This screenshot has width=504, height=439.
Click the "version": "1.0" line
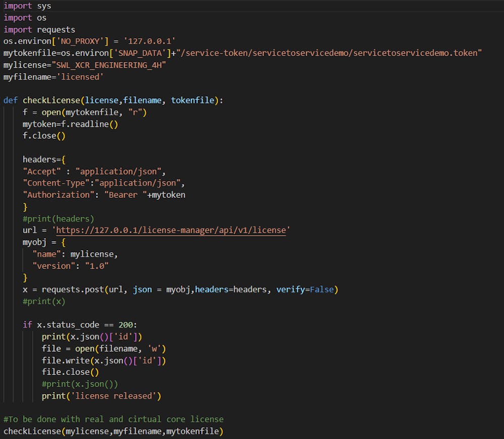click(x=71, y=266)
